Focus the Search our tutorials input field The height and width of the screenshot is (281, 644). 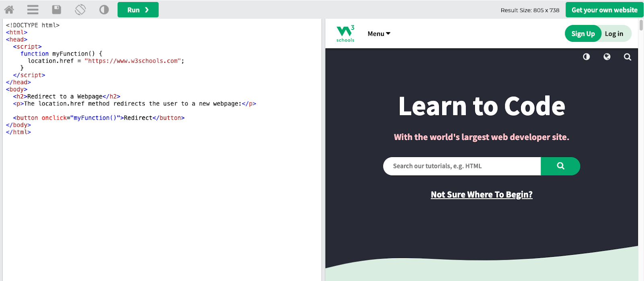[x=462, y=166]
